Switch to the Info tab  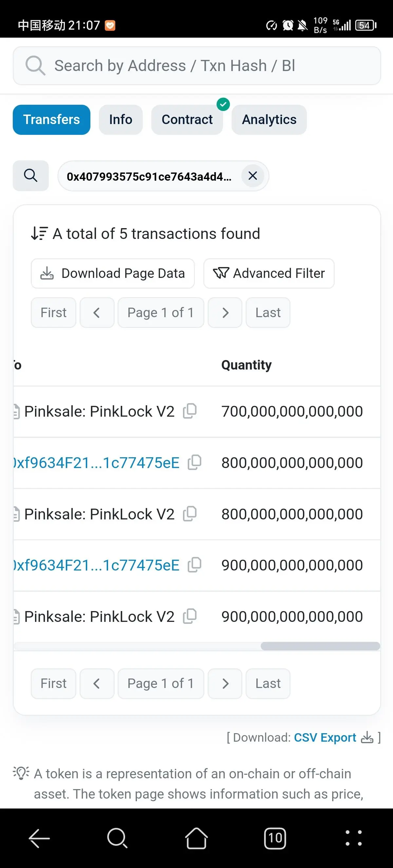tap(121, 119)
